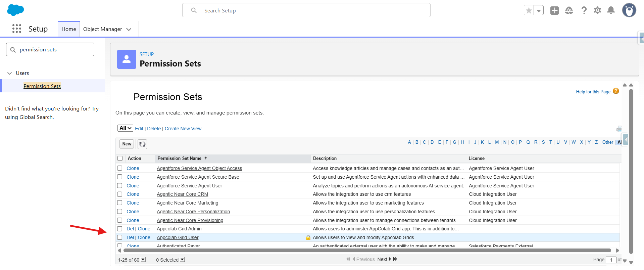Click the Edit view link

(139, 129)
